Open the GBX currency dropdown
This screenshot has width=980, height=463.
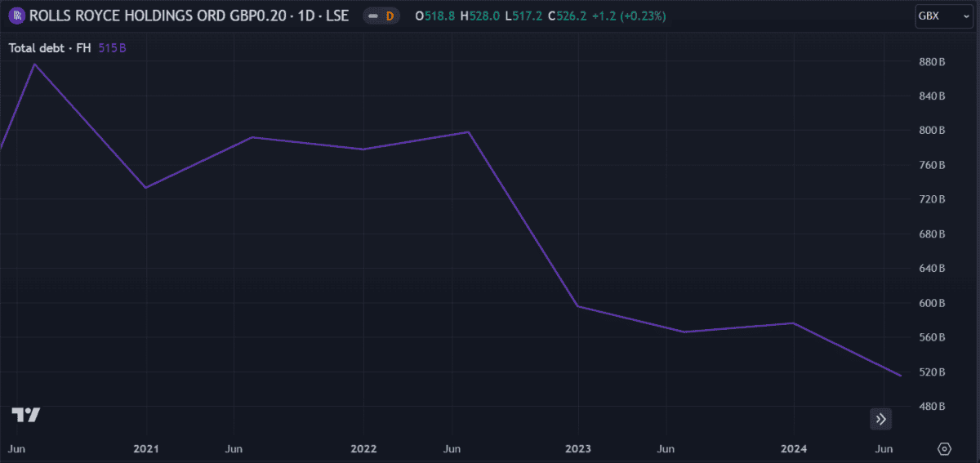point(943,16)
